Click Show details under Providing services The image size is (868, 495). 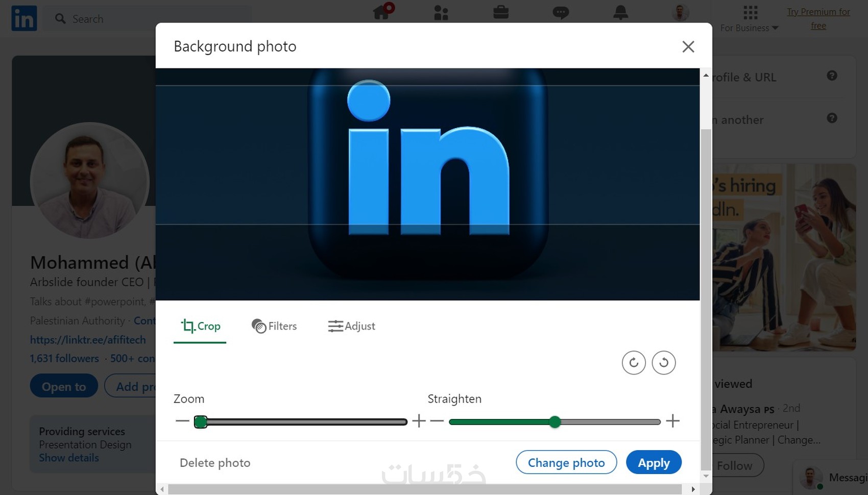pyautogui.click(x=69, y=458)
